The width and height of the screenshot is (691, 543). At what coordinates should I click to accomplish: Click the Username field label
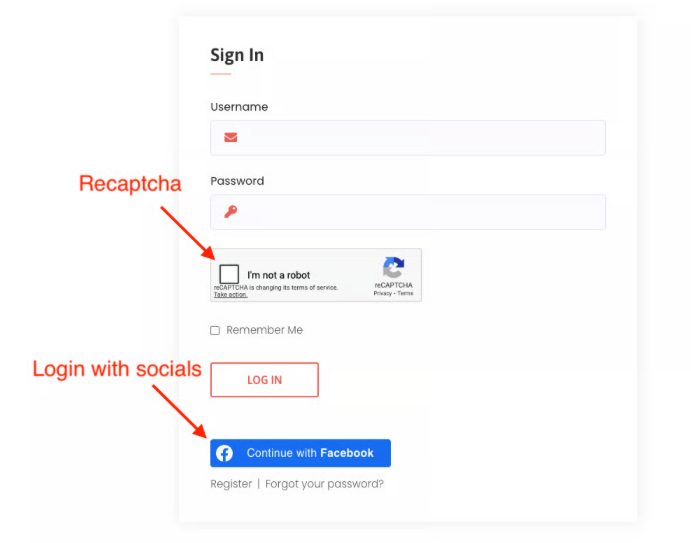coord(239,107)
